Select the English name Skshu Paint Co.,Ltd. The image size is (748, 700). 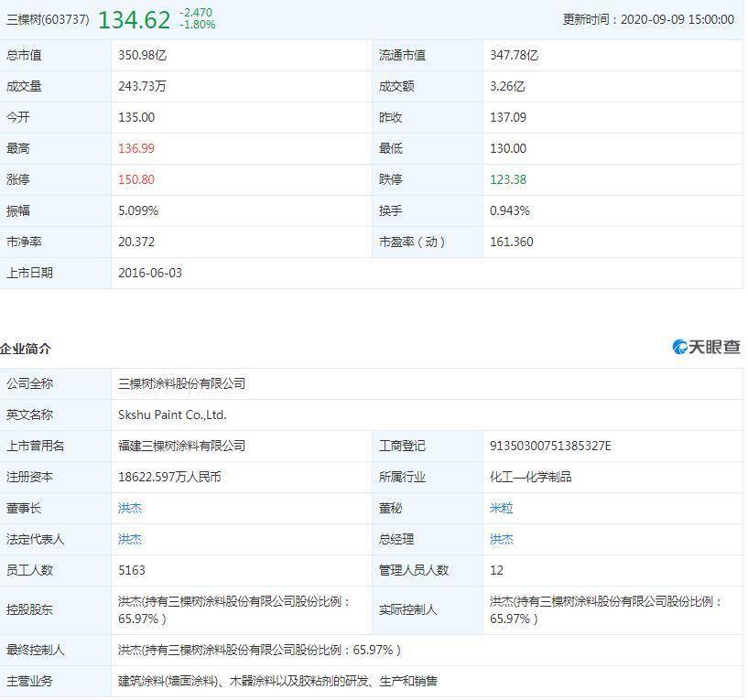172,415
